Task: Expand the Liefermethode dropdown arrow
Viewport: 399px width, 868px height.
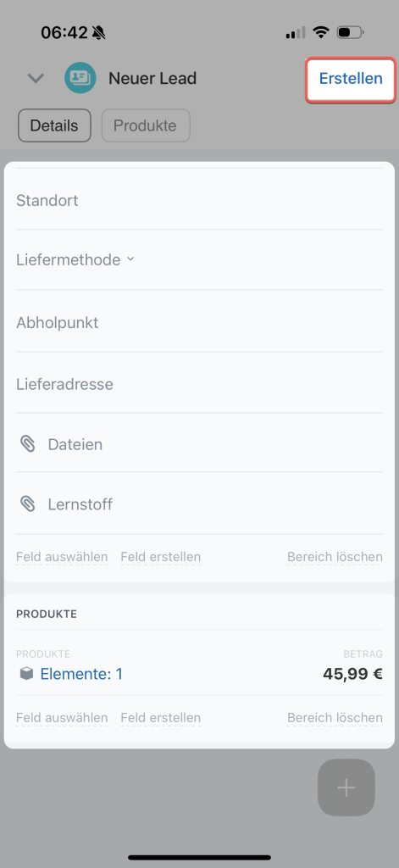Action: [x=130, y=259]
